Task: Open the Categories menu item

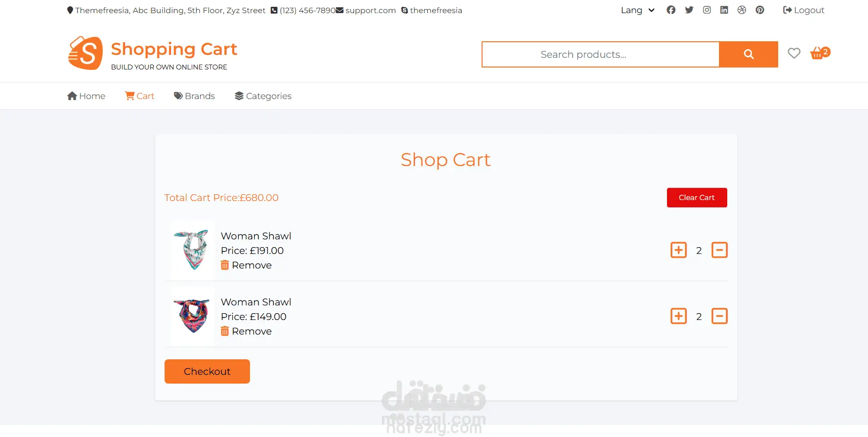Action: point(263,96)
